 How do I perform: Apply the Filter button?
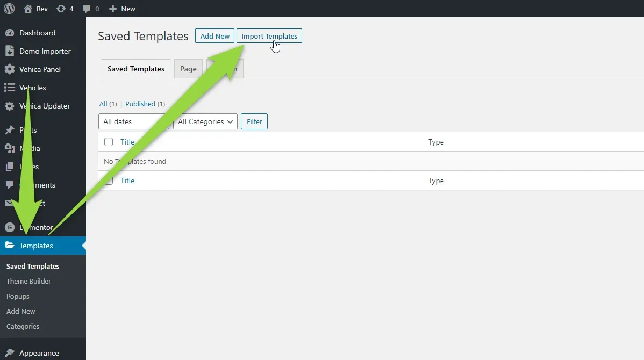coord(254,121)
